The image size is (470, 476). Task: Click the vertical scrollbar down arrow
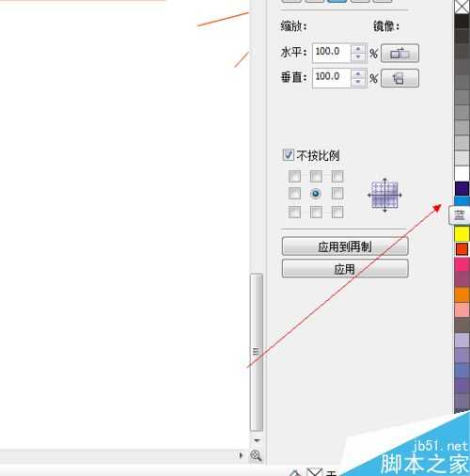[257, 440]
